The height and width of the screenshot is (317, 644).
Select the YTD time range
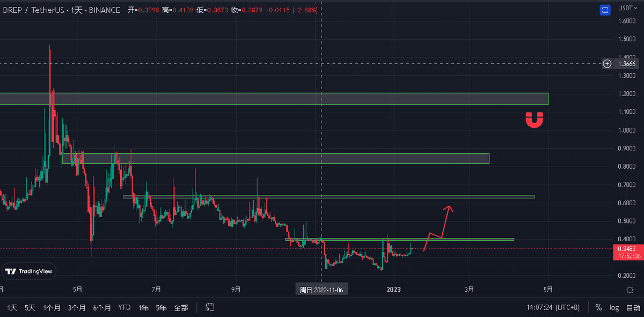pos(125,308)
